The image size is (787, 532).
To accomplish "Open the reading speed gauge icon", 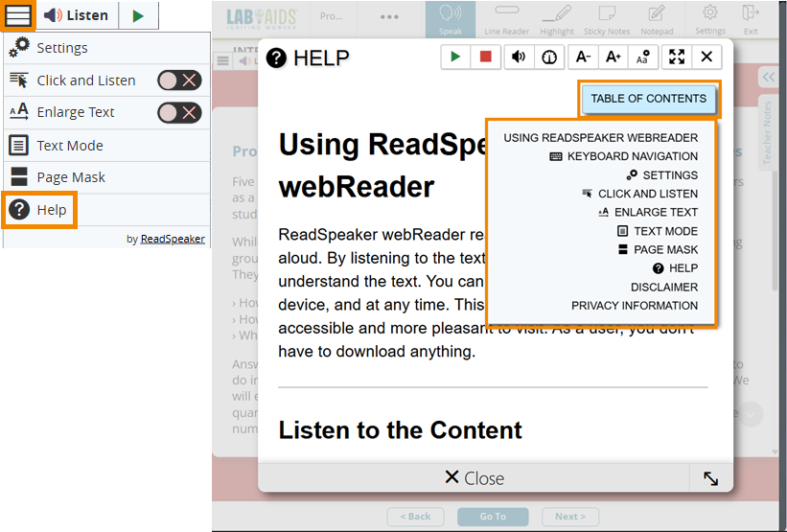I will [x=548, y=58].
